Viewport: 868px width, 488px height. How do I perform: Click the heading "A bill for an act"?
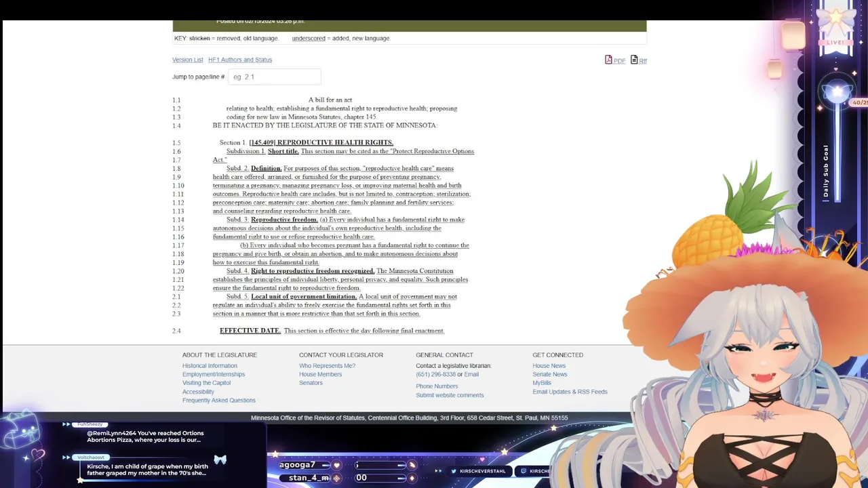[x=330, y=100]
